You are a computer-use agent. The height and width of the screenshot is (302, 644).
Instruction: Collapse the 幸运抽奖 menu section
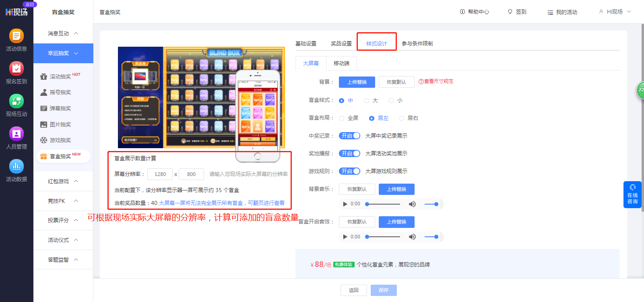click(x=63, y=53)
